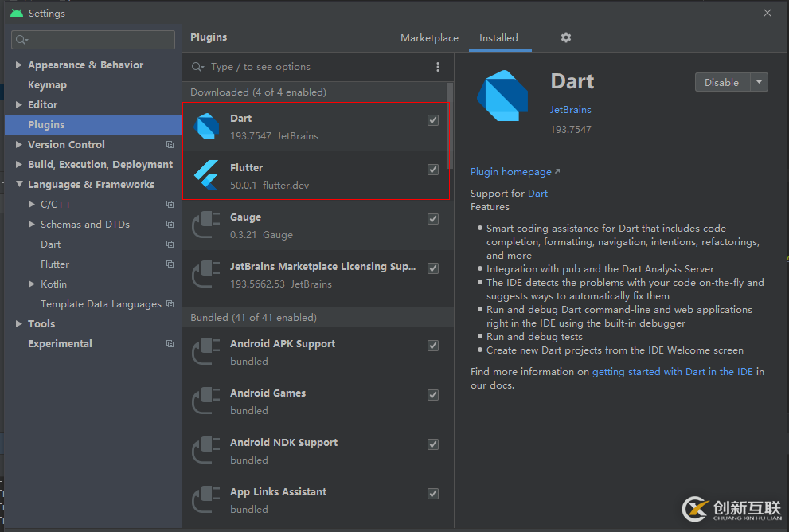Click the App Links Assistant plugin icon
The width and height of the screenshot is (789, 532).
point(207,500)
